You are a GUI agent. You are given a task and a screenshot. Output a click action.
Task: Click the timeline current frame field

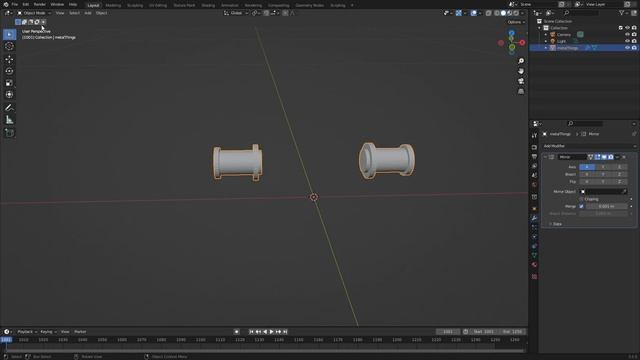(448, 332)
